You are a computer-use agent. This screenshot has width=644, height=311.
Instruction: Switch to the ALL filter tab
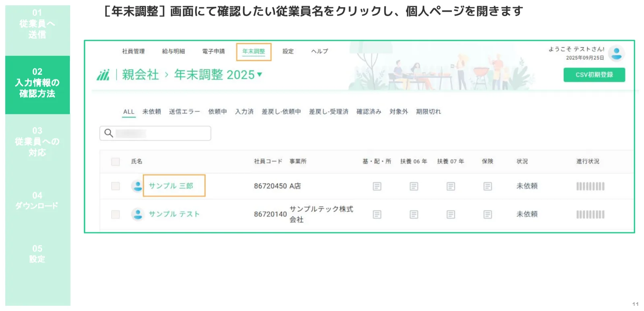click(129, 112)
